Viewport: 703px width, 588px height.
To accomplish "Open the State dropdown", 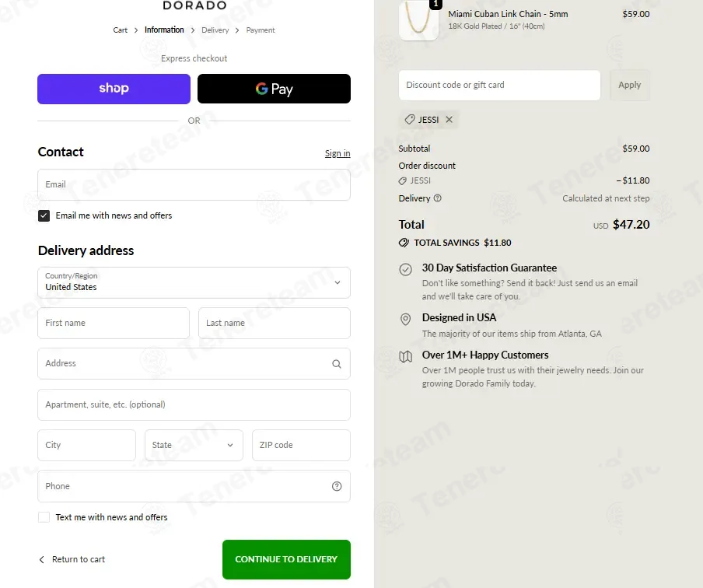I will (194, 445).
